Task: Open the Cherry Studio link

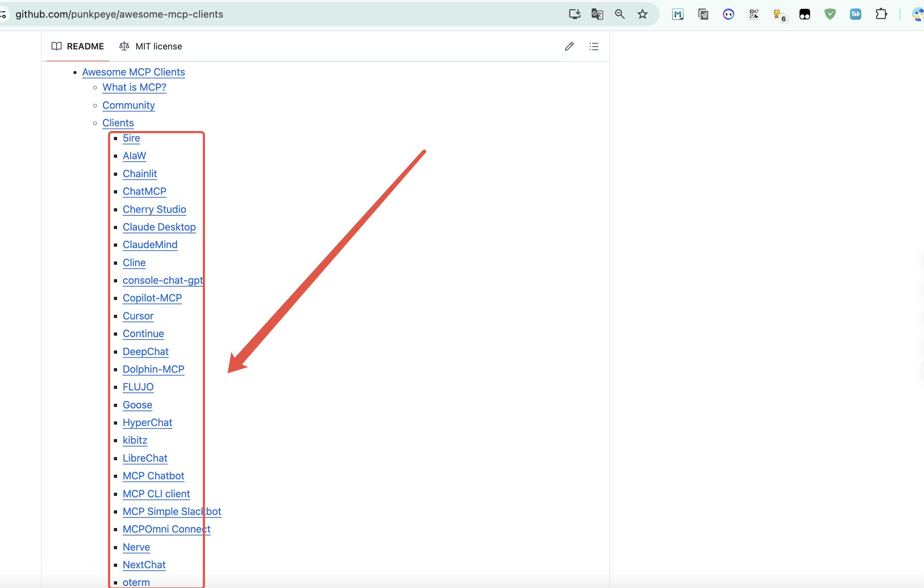Action: tap(154, 209)
